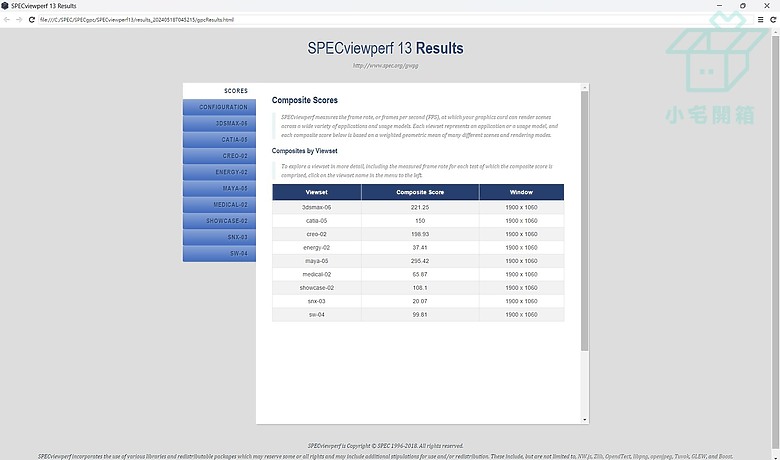
Task: Click the page's vertical scrollbar thumb at far right
Action: click(x=776, y=241)
